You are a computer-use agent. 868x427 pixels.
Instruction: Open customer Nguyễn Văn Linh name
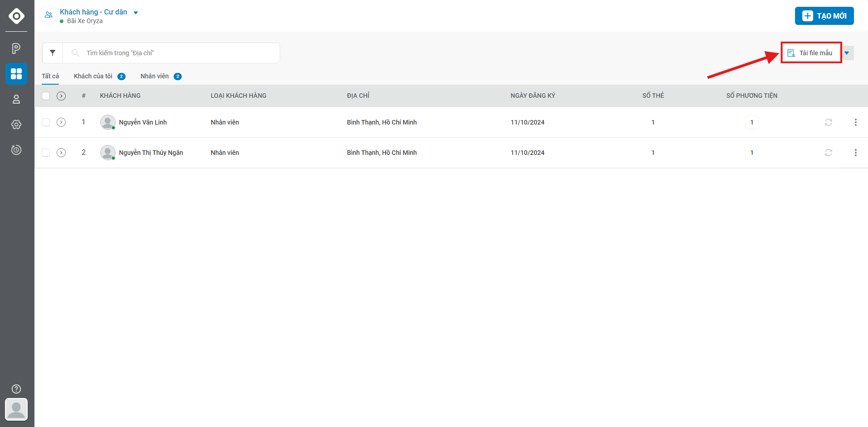143,122
